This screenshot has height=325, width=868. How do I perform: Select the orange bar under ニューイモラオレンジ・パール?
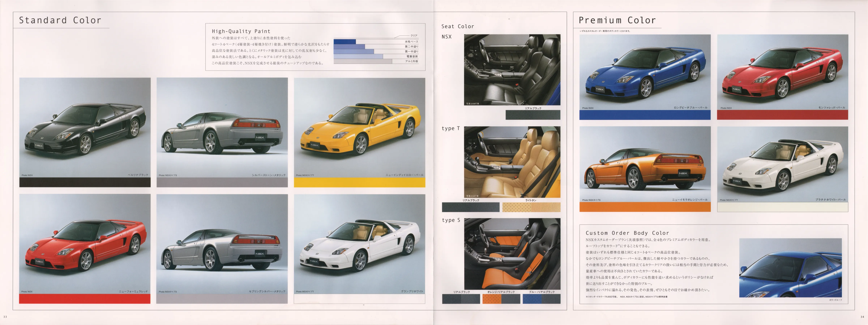coord(645,207)
